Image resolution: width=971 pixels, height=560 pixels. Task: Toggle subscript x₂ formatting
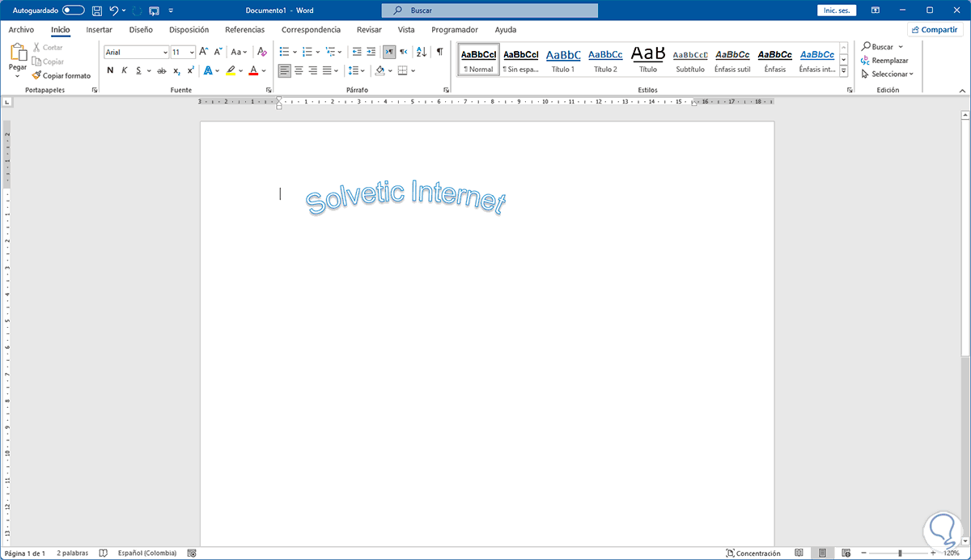176,70
